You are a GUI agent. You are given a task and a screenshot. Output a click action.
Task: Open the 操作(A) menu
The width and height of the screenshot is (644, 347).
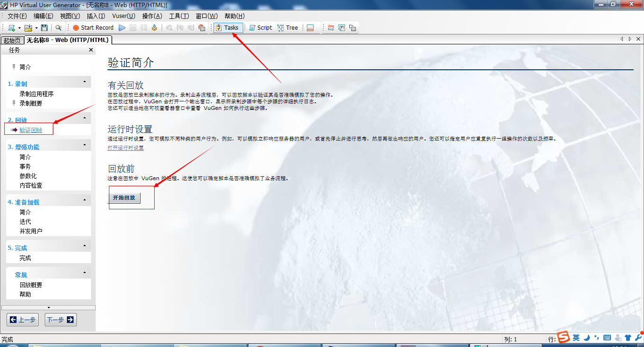click(x=152, y=16)
